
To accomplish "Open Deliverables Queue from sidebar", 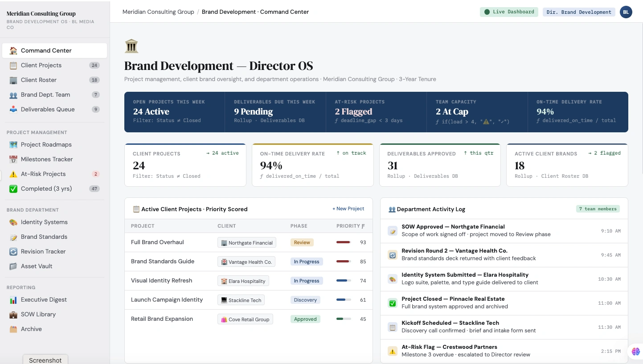I will click(x=54, y=110).
